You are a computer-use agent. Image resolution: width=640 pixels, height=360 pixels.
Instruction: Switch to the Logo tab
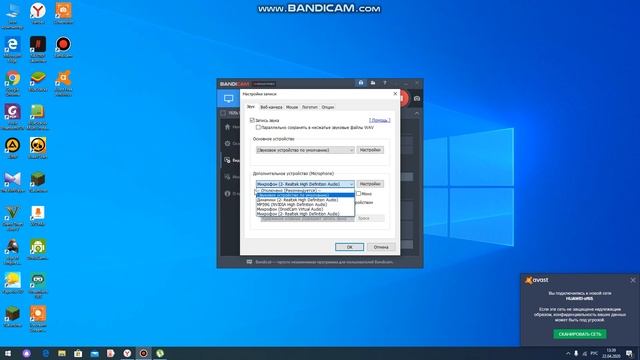(x=310, y=107)
